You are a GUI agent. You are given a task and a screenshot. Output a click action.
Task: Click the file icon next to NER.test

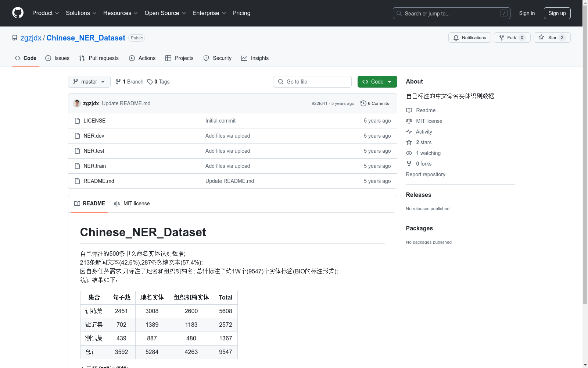(x=77, y=151)
